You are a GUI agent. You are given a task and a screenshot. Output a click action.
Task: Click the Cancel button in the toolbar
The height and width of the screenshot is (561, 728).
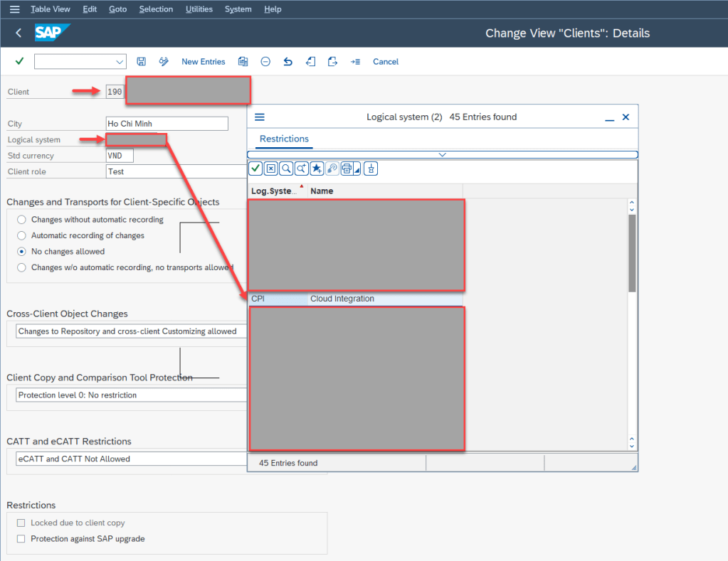click(386, 62)
